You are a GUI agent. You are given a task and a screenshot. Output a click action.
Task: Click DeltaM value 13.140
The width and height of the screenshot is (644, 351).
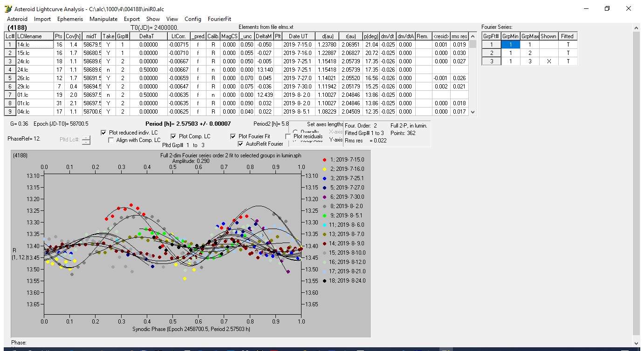pyautogui.click(x=264, y=70)
